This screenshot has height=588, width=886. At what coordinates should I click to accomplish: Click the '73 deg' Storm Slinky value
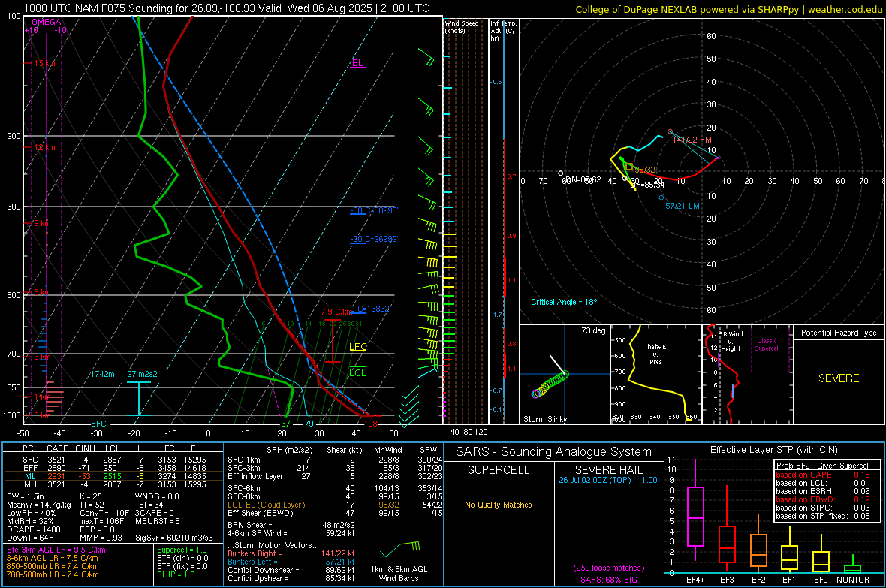593,330
